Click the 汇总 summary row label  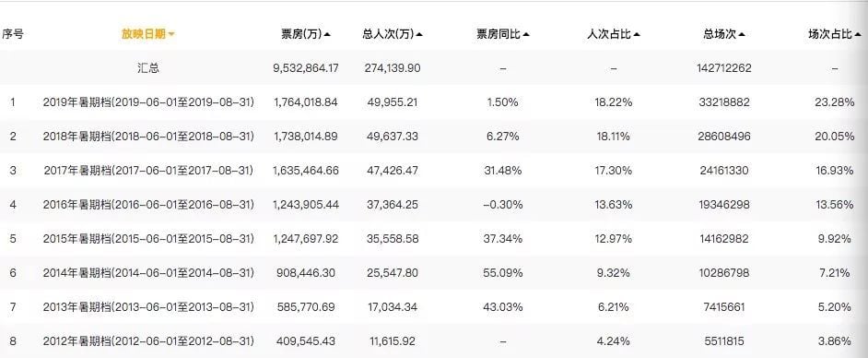148,68
